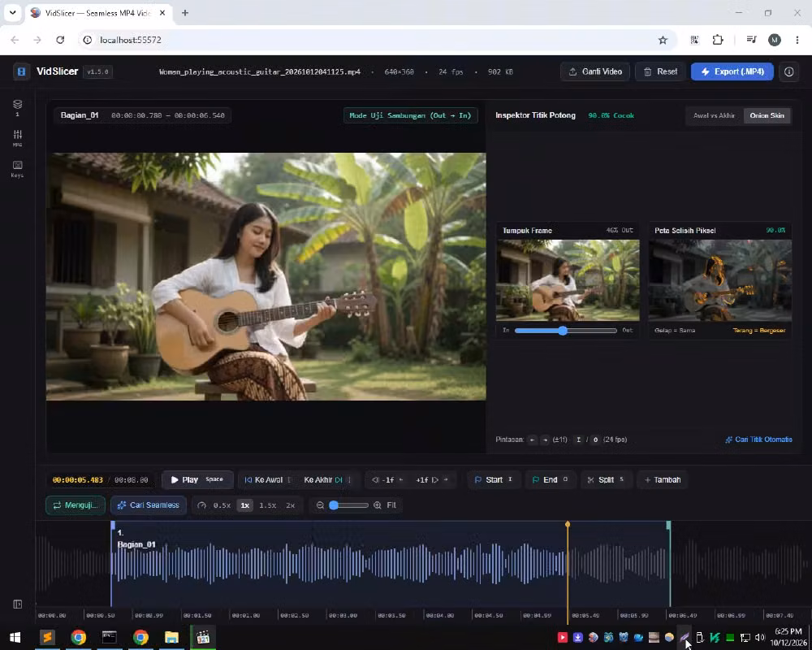Switch inspector to Awal vs Akhir view
This screenshot has height=650, width=812.
[714, 115]
